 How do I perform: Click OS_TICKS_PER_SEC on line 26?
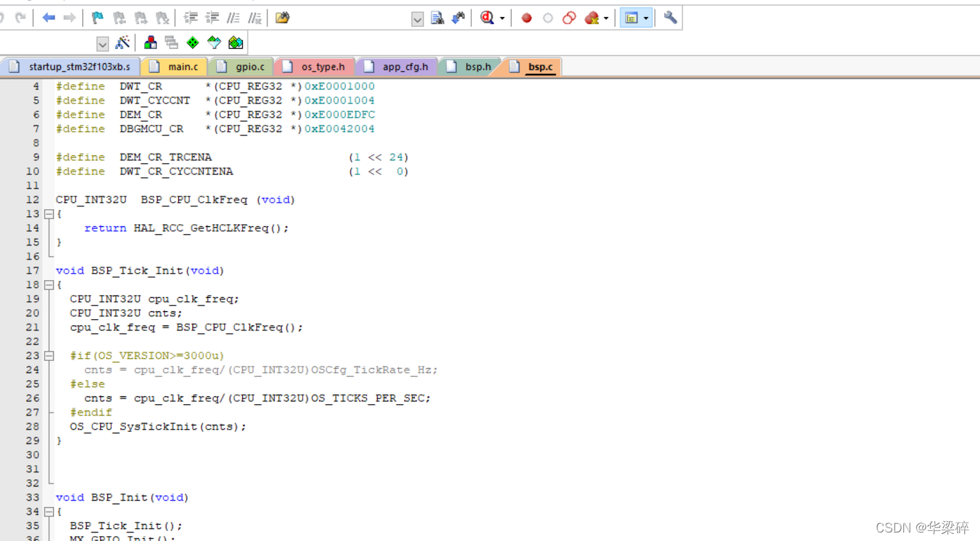coord(368,398)
